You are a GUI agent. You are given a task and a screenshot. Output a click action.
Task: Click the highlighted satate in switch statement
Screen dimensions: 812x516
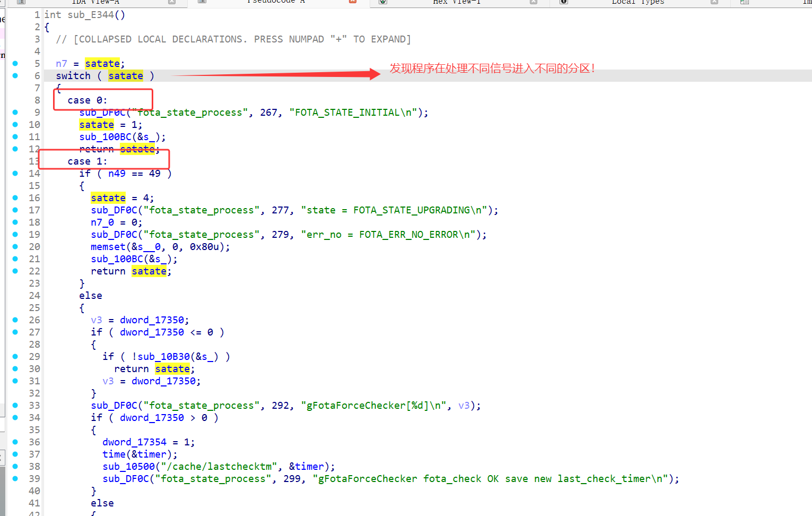tap(126, 76)
